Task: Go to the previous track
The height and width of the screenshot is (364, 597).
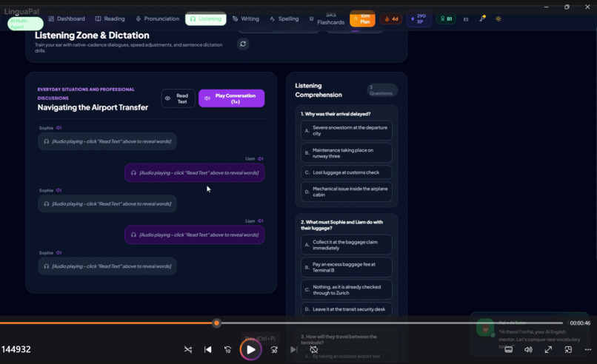Action: 208,349
